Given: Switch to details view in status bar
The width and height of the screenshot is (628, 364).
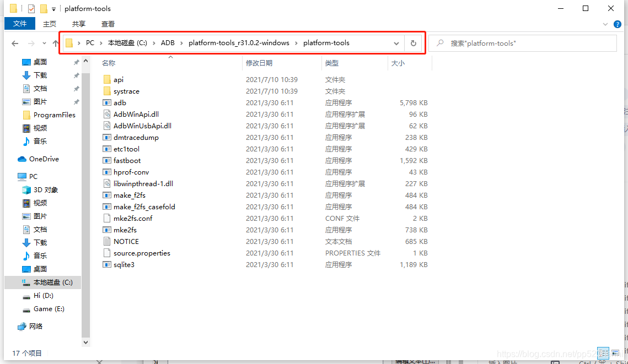Looking at the screenshot, I should pos(603,353).
